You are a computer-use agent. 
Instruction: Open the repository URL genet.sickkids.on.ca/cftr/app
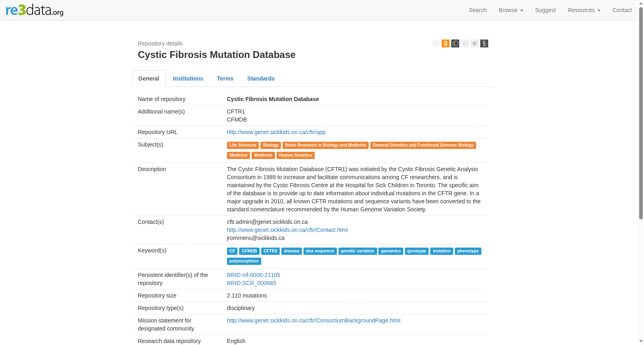[276, 132]
